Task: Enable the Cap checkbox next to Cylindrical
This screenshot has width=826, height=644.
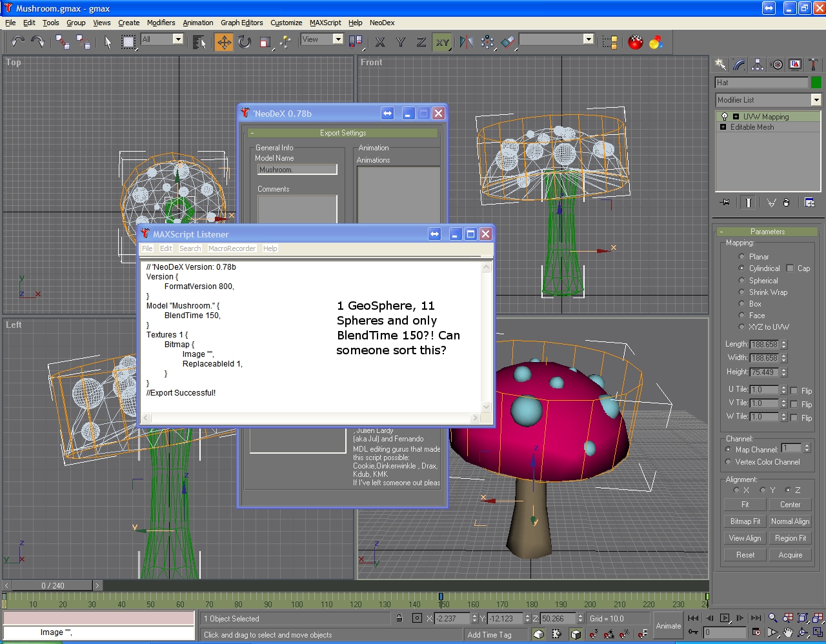Action: click(x=790, y=268)
